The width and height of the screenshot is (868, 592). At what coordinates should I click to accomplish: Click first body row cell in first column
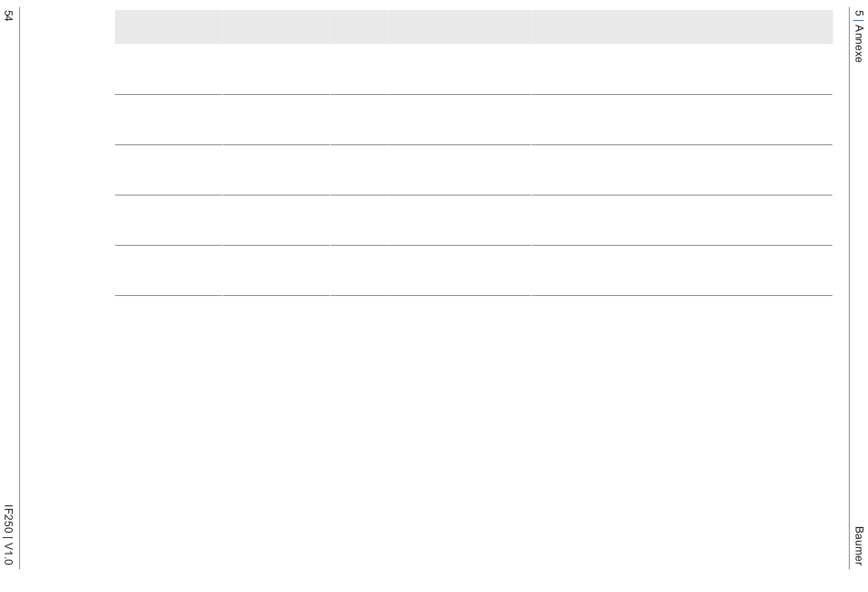point(168,69)
